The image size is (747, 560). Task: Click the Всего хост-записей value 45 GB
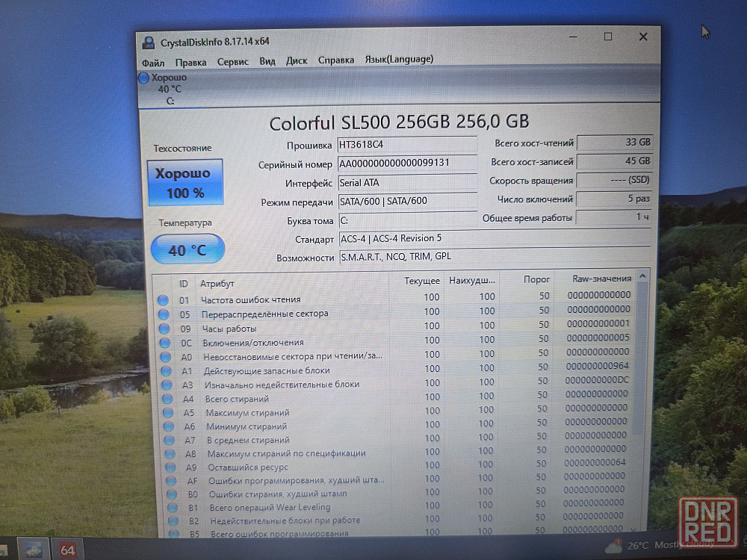(x=614, y=161)
